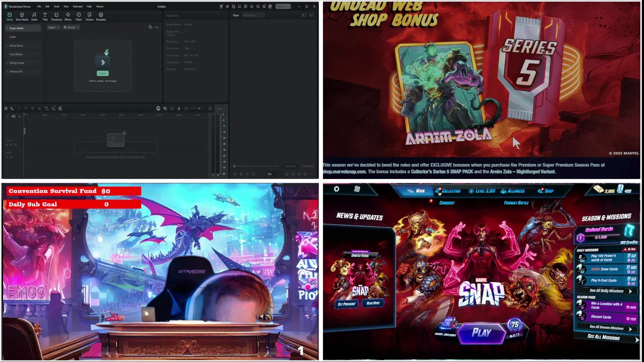The height and width of the screenshot is (362, 644).
Task: Click the Filmora redo arrow in timeline toolbar
Action: 26,108
